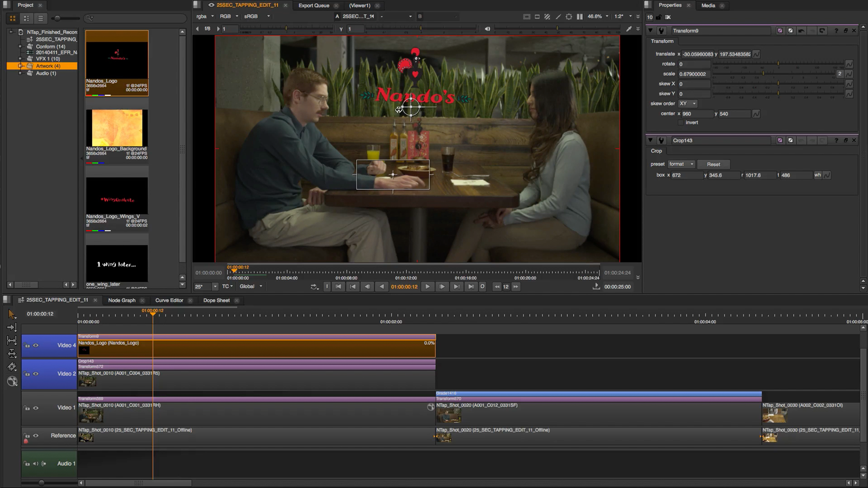Expand the VFX 1 group in tree
Viewport: 868px width, 488px height.
pos(20,58)
